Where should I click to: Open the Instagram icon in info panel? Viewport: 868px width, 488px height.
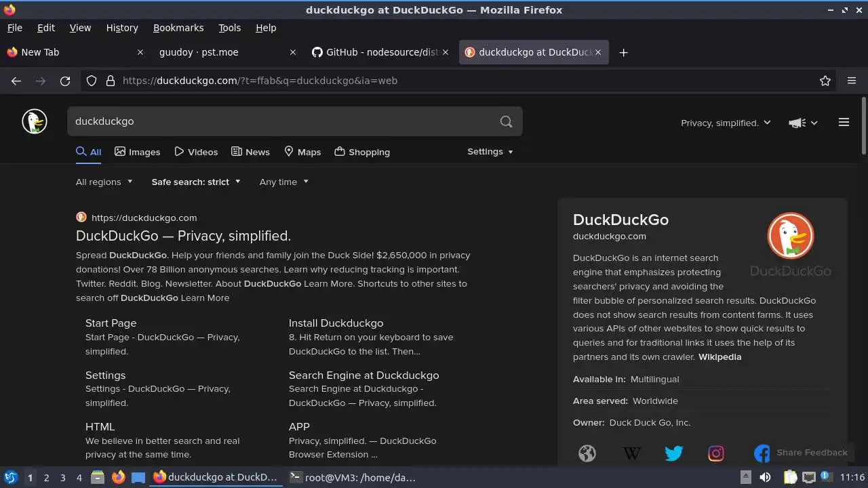tap(716, 453)
